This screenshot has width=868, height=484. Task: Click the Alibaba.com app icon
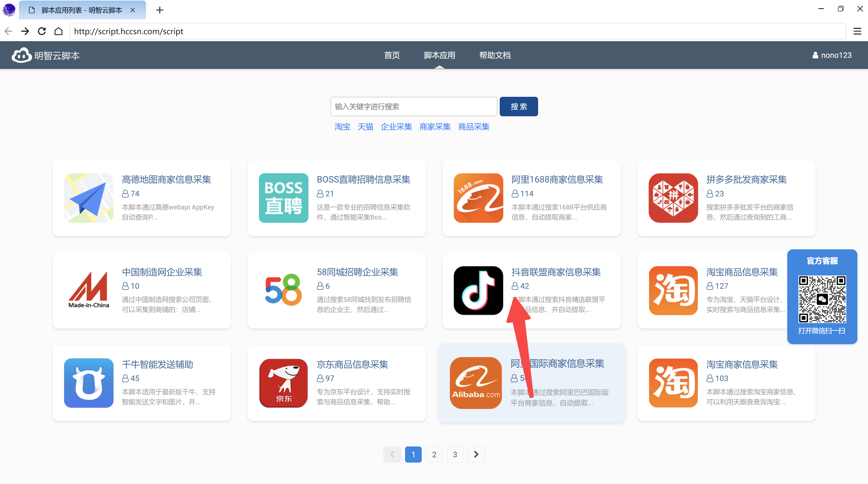tap(476, 383)
